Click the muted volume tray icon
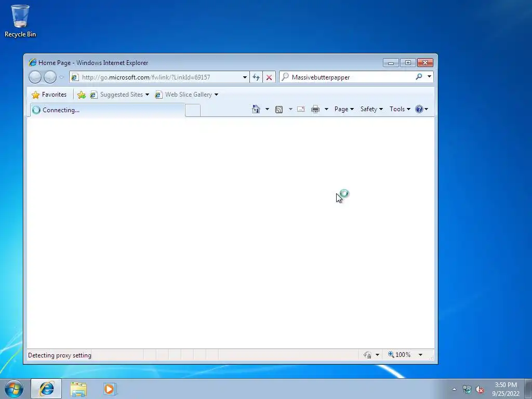This screenshot has height=399, width=532. tap(480, 390)
